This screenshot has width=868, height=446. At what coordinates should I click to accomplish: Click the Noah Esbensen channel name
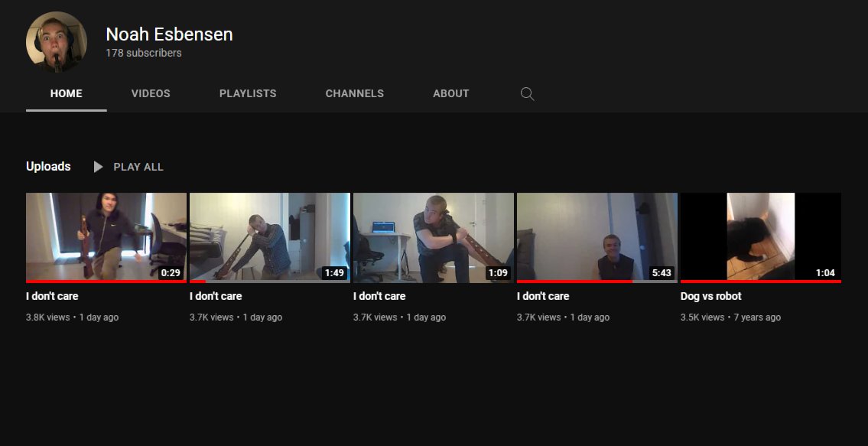pyautogui.click(x=169, y=34)
